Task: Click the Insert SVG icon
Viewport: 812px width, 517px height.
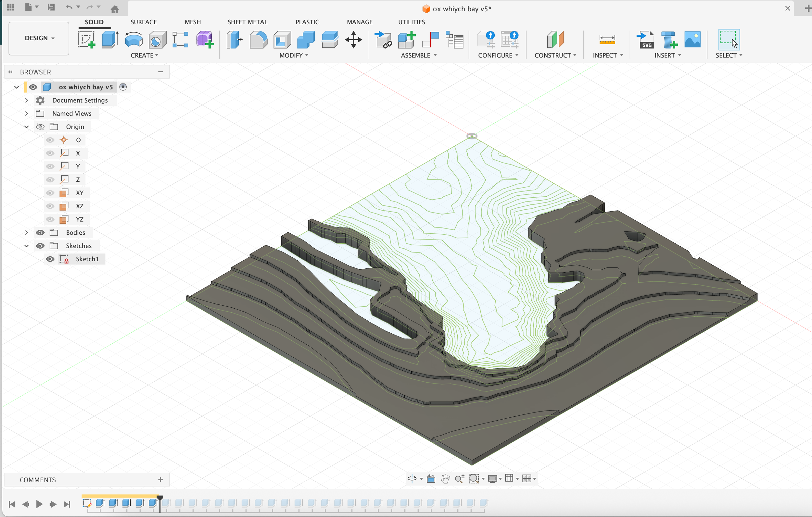Action: pyautogui.click(x=645, y=40)
